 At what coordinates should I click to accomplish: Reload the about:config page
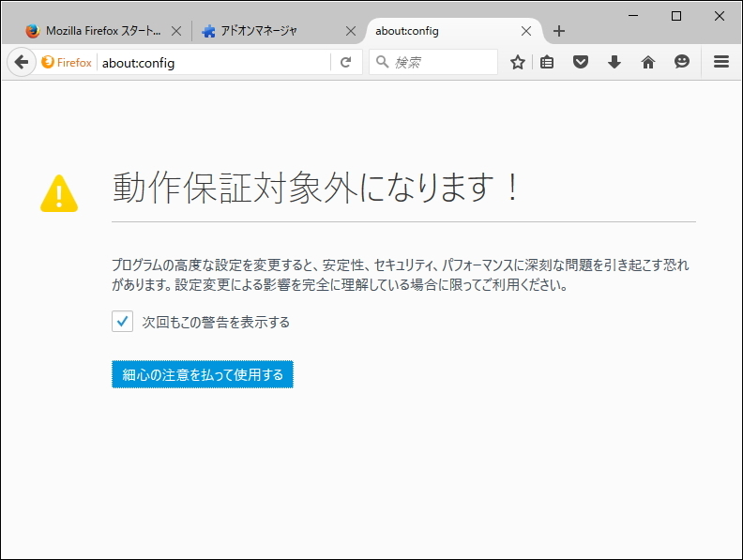[x=346, y=62]
